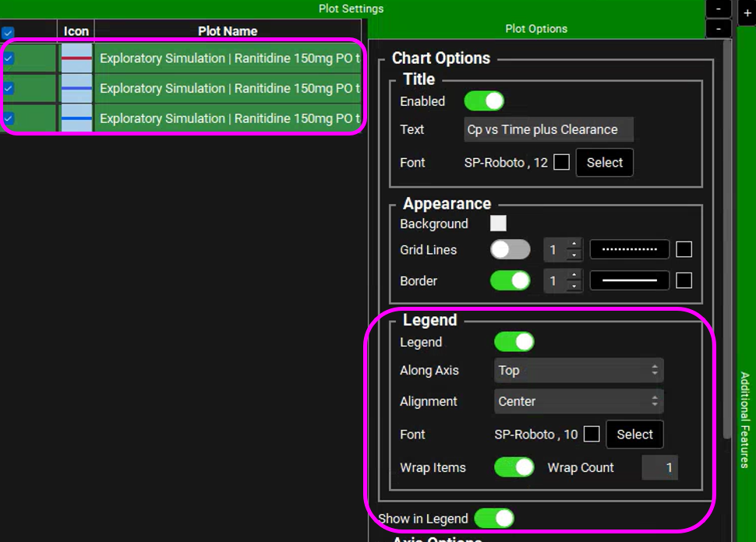Collapse Plot Settings with the minus button
This screenshot has height=542, width=756.
(x=718, y=9)
